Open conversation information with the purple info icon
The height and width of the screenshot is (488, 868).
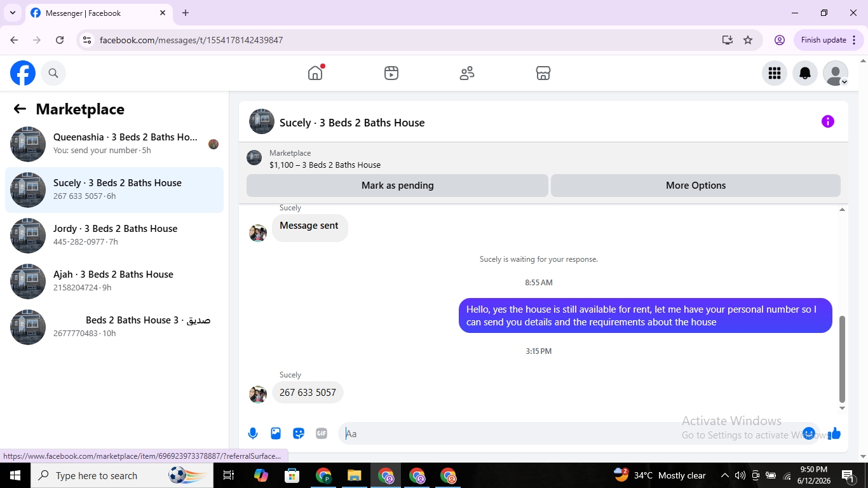click(x=827, y=121)
